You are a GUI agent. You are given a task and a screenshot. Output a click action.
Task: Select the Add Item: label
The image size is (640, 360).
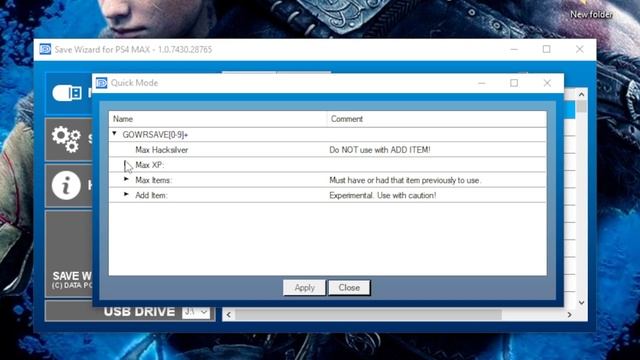pos(151,195)
